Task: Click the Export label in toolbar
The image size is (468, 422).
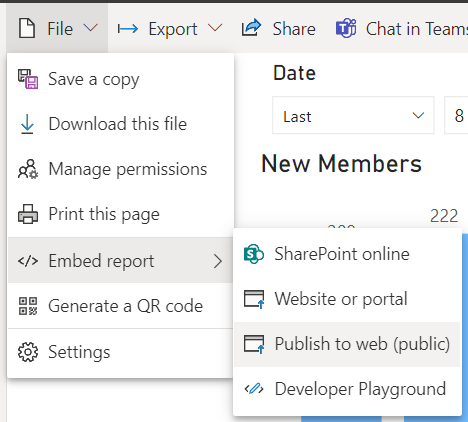Action: (x=173, y=29)
